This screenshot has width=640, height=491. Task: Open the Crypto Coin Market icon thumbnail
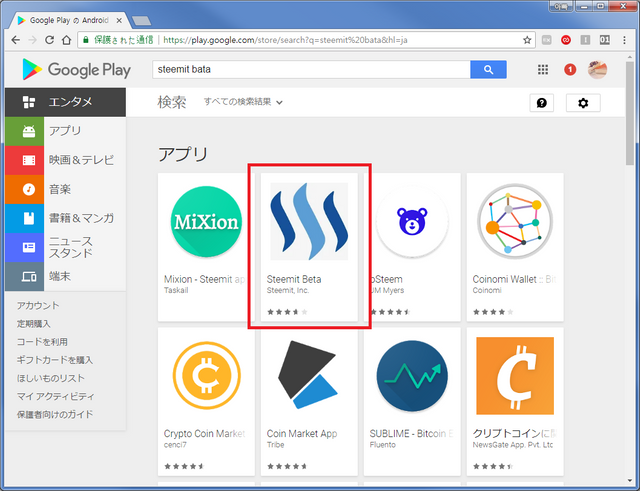pos(206,375)
